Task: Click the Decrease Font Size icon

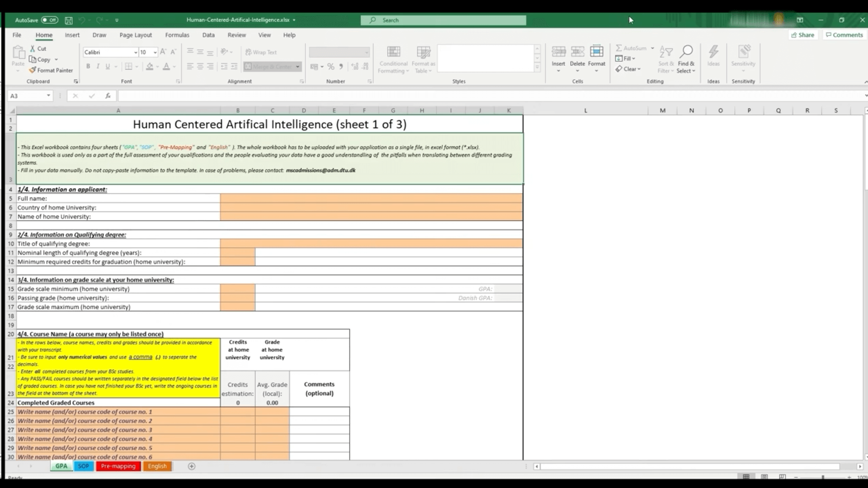Action: [x=173, y=52]
